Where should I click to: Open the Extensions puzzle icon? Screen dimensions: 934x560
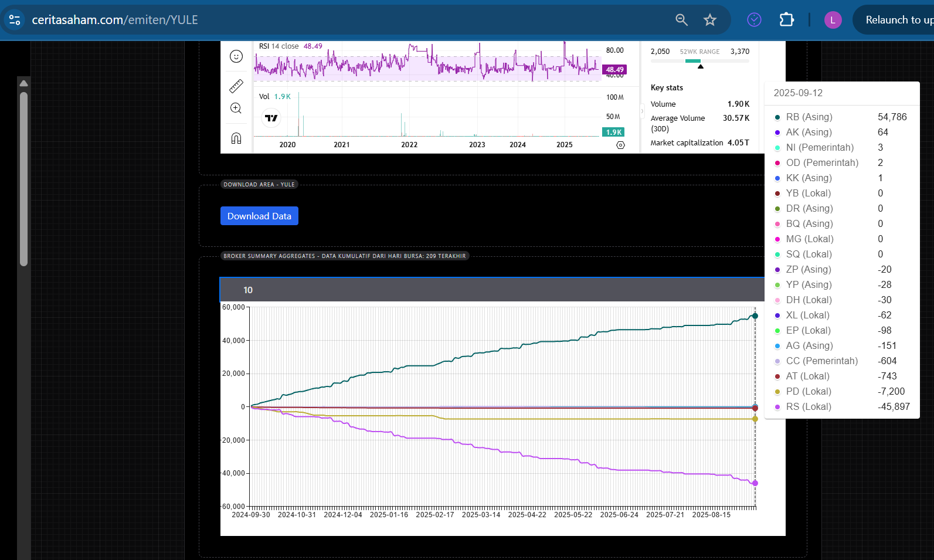pyautogui.click(x=786, y=20)
